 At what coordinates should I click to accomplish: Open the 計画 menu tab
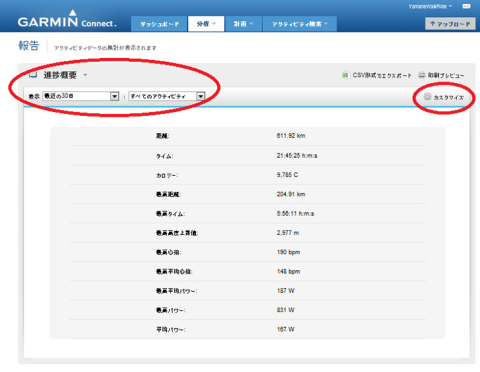(x=243, y=24)
